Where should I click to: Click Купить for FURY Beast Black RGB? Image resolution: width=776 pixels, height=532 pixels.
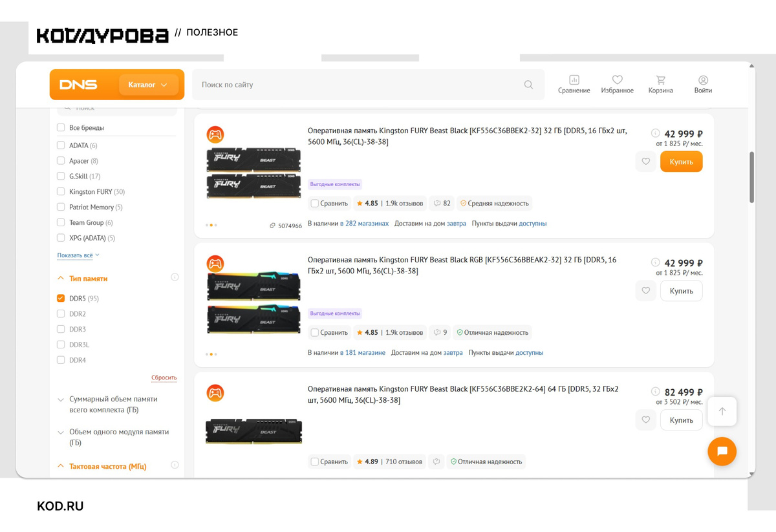(x=681, y=291)
